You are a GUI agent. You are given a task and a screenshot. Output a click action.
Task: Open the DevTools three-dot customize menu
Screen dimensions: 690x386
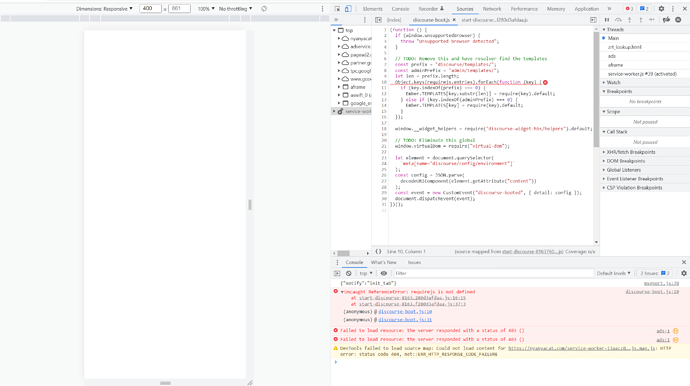tap(673, 9)
